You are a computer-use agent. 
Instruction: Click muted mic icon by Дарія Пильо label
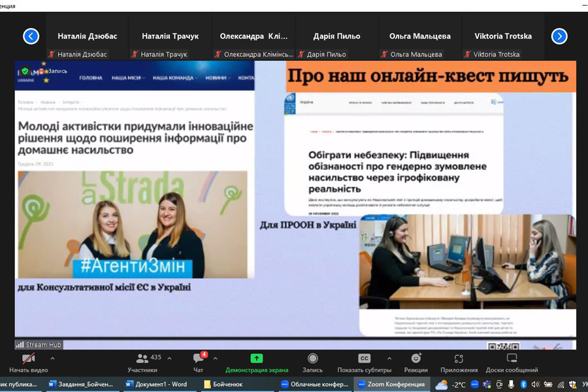coord(301,54)
